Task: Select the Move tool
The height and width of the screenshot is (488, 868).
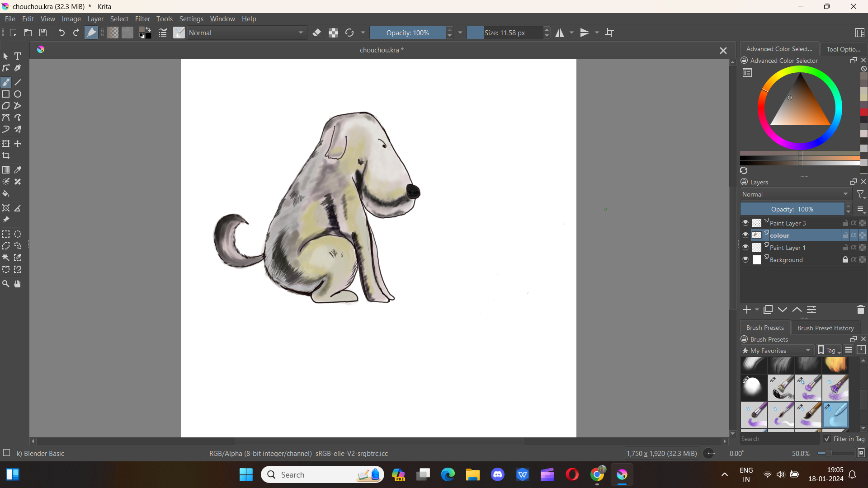Action: [18, 144]
